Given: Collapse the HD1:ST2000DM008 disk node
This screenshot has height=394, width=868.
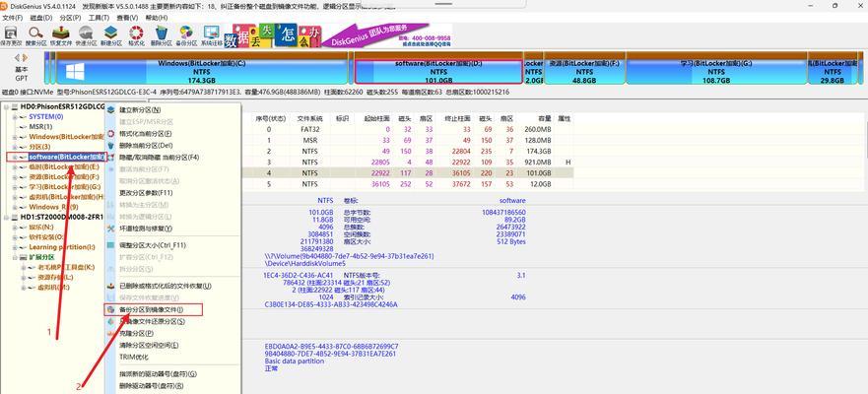Looking at the screenshot, I should coord(6,217).
